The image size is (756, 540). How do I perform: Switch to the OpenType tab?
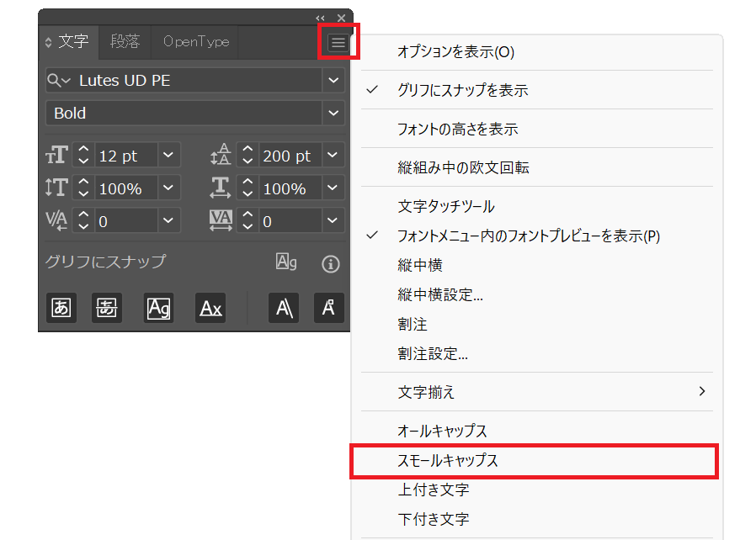pos(195,41)
